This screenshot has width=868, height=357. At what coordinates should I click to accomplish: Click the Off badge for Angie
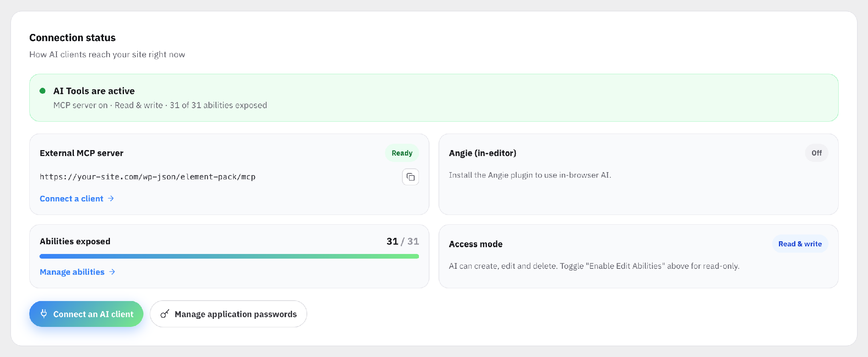pyautogui.click(x=817, y=153)
